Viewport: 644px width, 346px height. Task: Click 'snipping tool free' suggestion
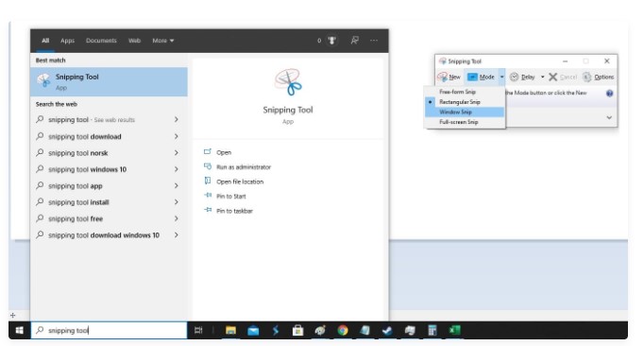pyautogui.click(x=109, y=218)
